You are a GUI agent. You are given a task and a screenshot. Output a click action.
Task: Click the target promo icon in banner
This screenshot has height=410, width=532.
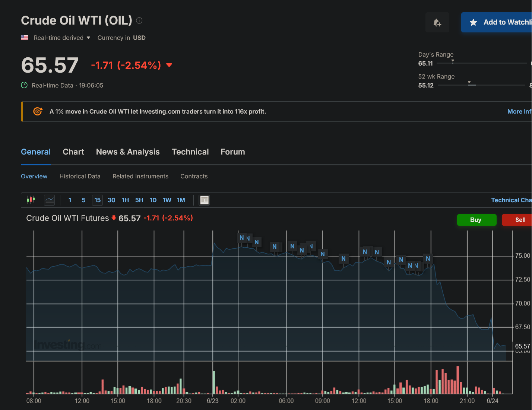click(38, 111)
